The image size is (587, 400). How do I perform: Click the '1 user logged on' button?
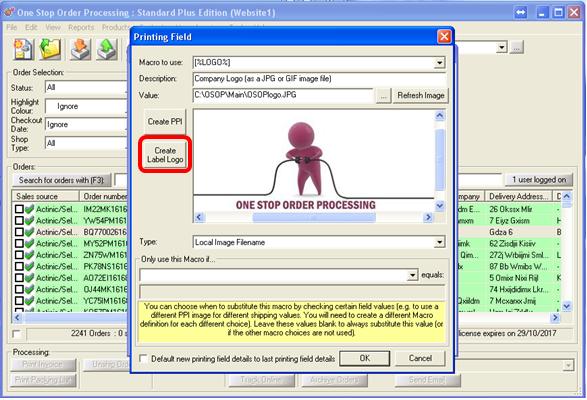coord(539,180)
